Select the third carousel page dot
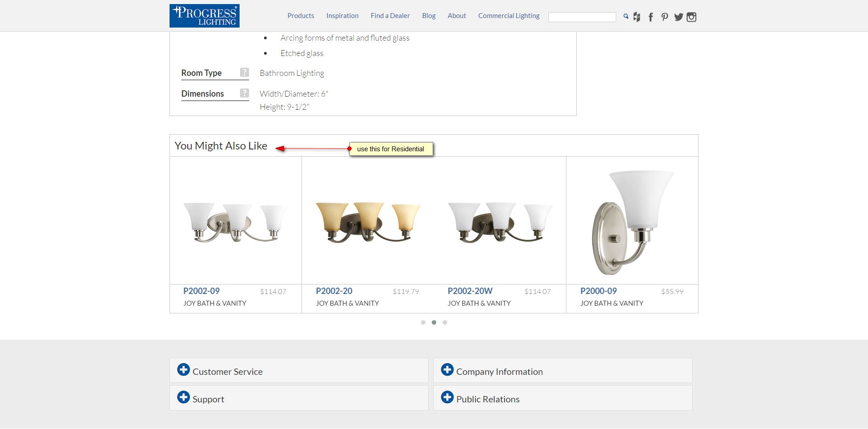Screen dimensions: 868x429 tap(445, 322)
